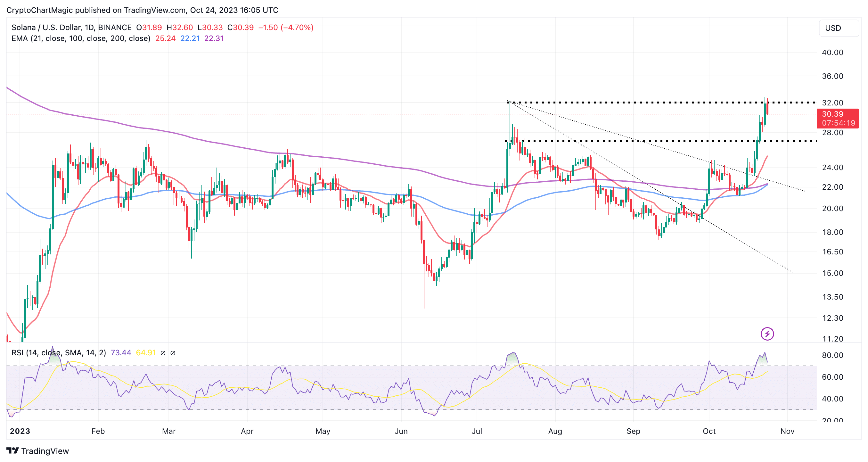Click the TradingView wordmark text

45,451
